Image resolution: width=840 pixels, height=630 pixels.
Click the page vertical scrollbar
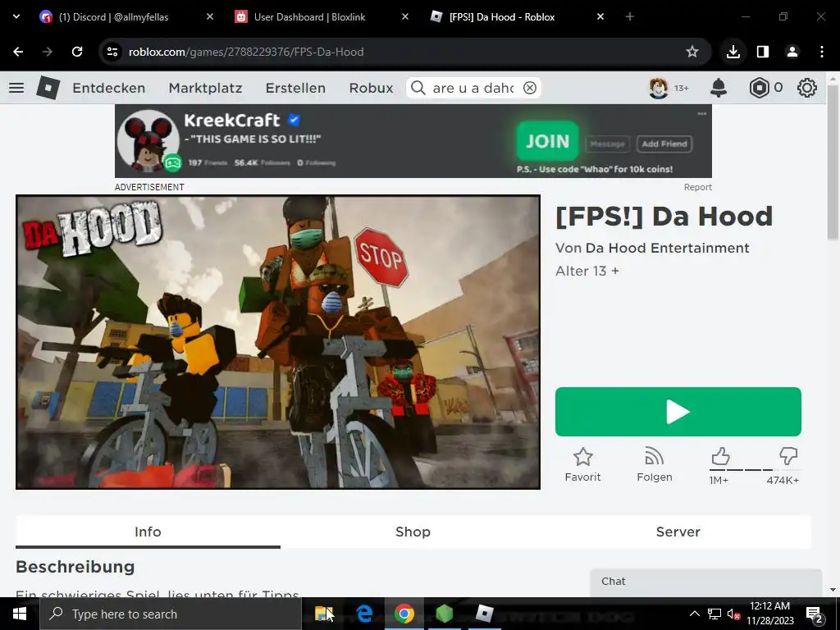coord(833,161)
